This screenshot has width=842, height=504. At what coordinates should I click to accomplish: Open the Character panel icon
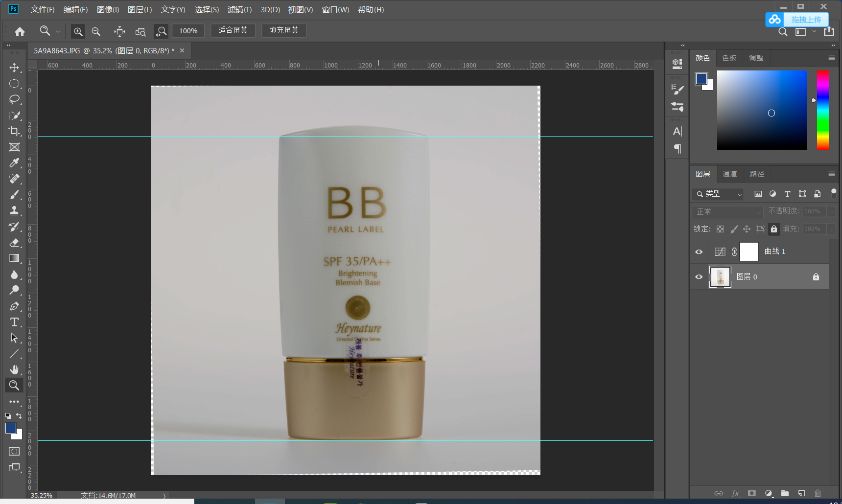[678, 131]
